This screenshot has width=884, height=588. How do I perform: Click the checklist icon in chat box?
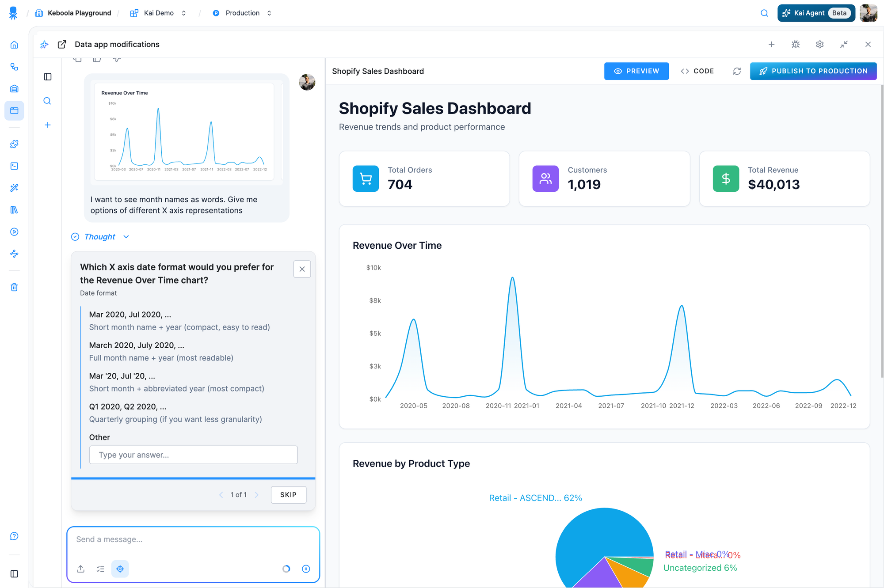tap(100, 569)
